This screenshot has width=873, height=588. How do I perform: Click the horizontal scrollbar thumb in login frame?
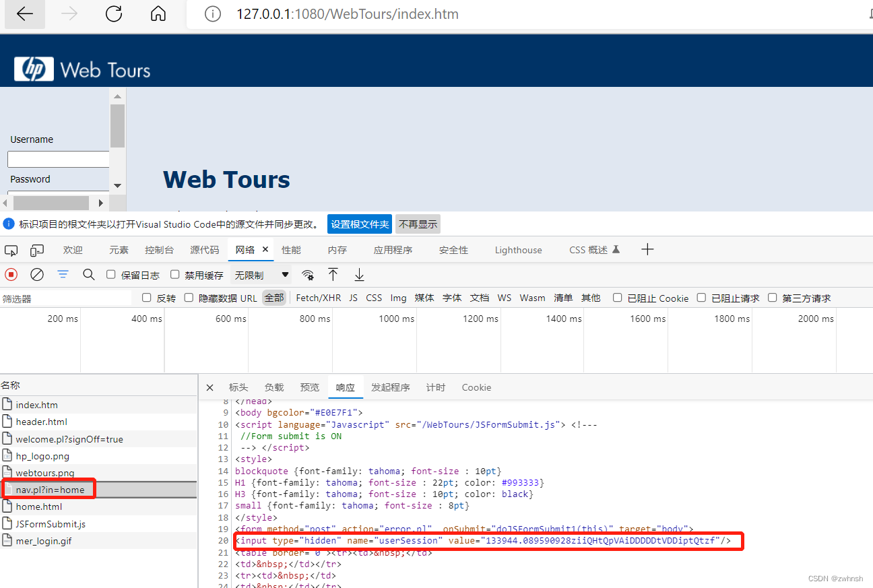51,203
